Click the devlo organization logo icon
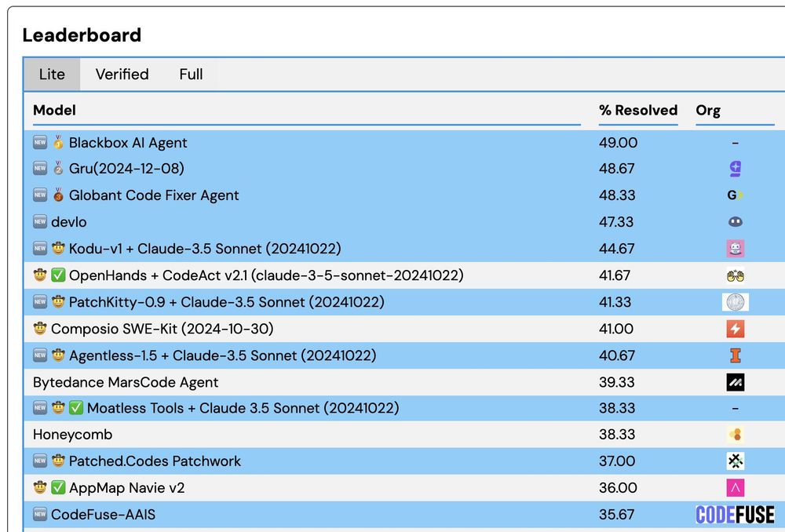Screen dimensions: 785x532 [735, 222]
